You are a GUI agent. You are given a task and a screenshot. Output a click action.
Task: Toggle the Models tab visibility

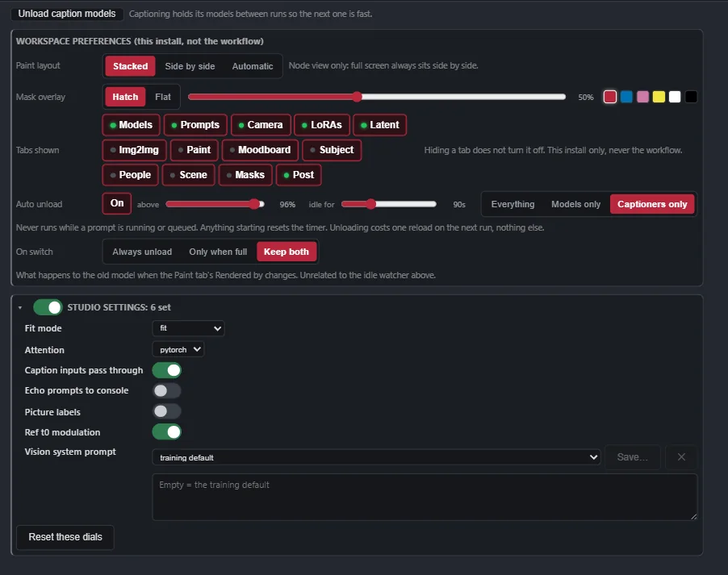coord(131,125)
